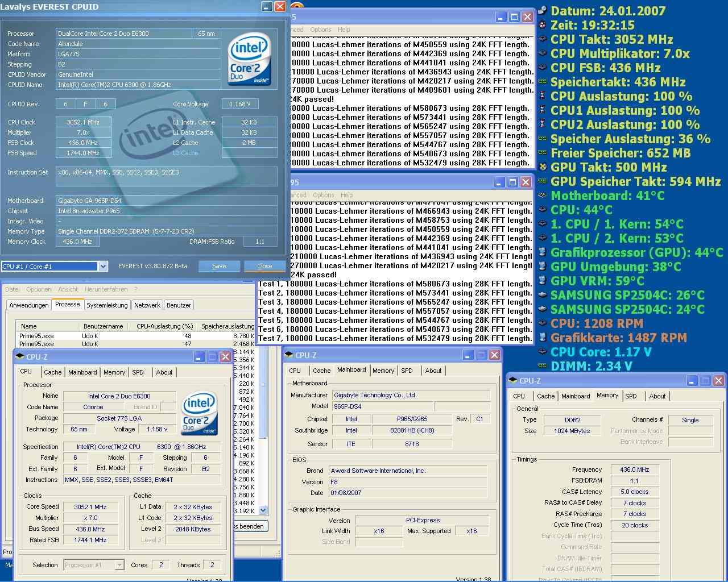Select SPD tab in left CPU-Z window
This screenshot has height=582, width=728.
tap(138, 372)
